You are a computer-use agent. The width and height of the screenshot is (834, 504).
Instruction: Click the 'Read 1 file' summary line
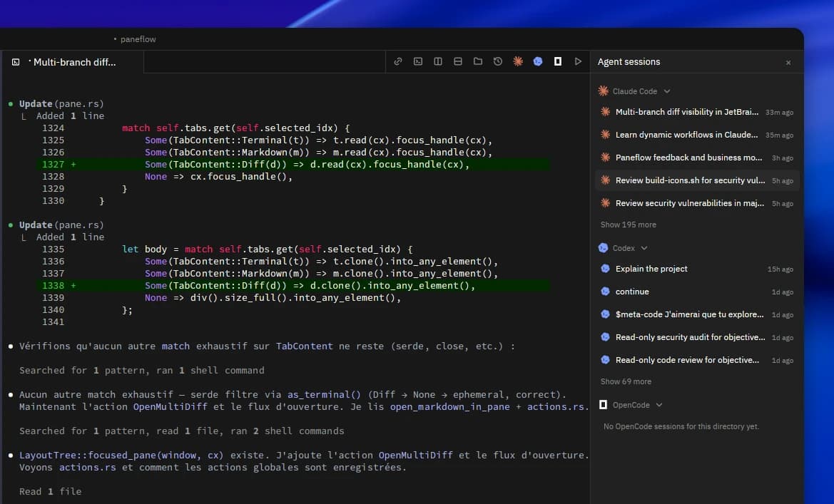coord(50,492)
